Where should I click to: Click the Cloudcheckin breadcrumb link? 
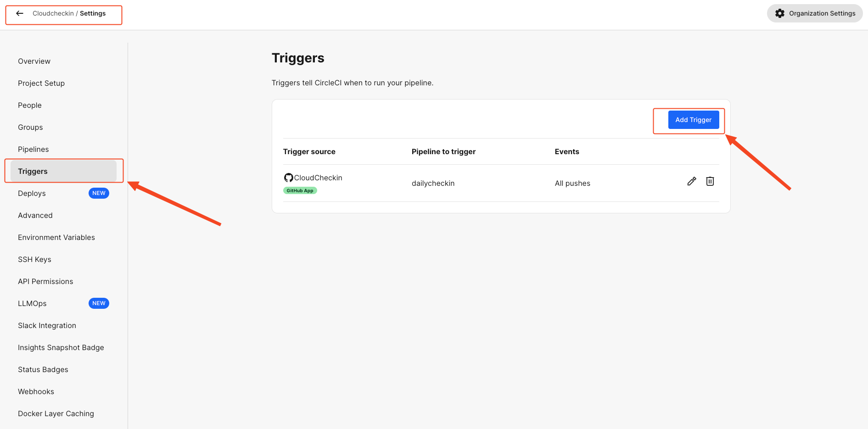(53, 13)
